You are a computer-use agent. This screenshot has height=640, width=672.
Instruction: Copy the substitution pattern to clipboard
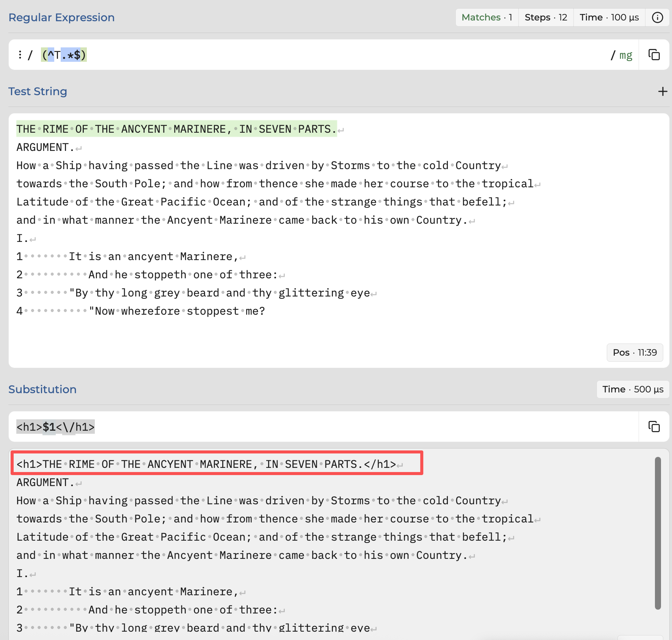click(x=654, y=427)
